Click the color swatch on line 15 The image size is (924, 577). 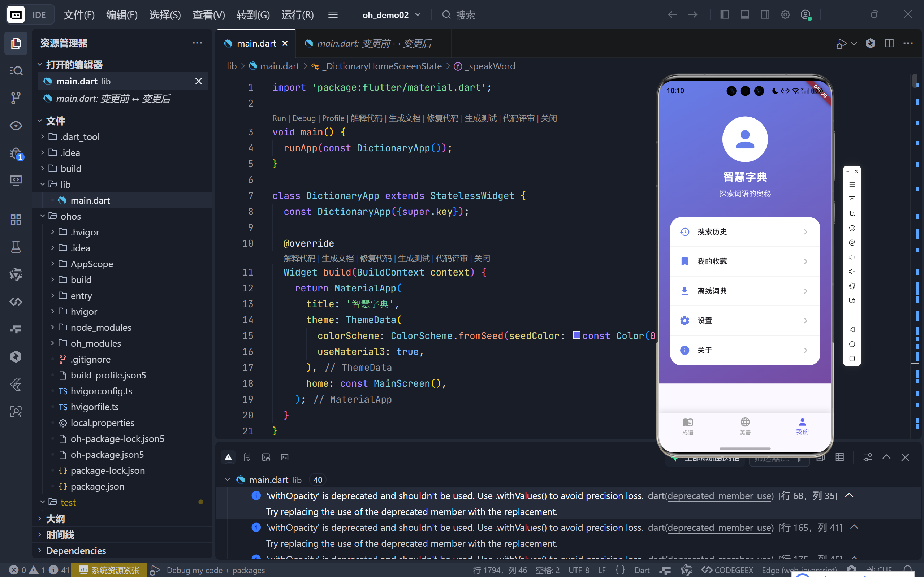[x=576, y=335]
